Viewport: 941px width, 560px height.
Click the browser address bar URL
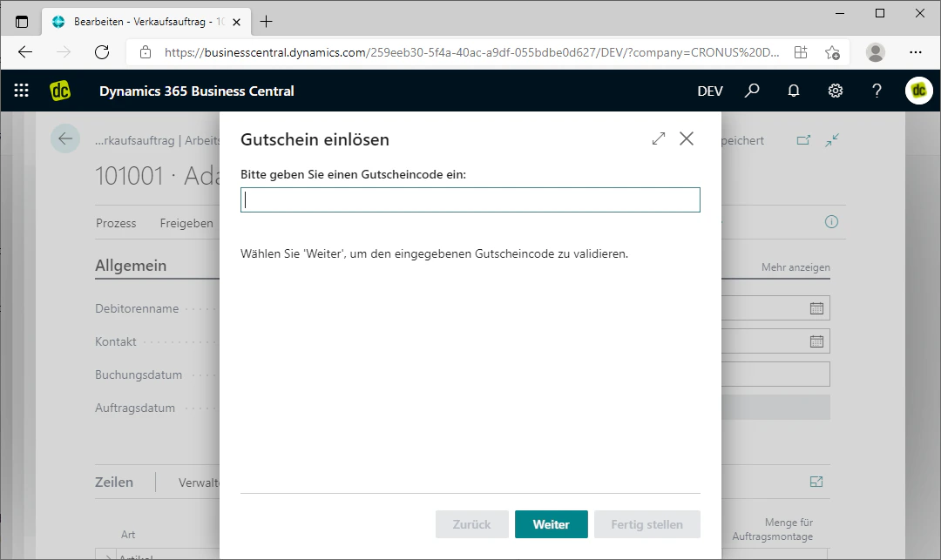point(471,52)
